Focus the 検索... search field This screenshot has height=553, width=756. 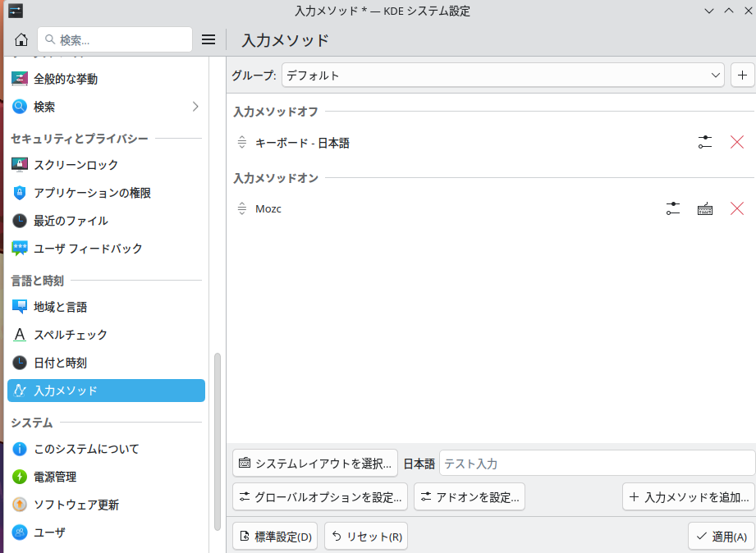coord(115,39)
